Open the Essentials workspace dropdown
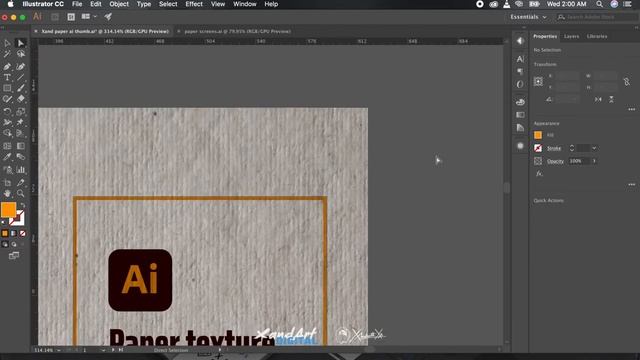Image resolution: width=640 pixels, height=360 pixels. 528,17
